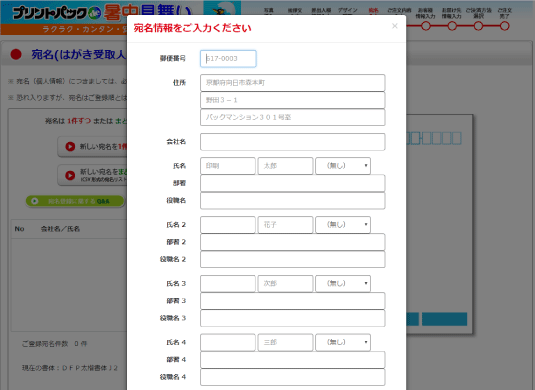
Task: Click the blue button on the postcard preview
Action: (x=445, y=319)
